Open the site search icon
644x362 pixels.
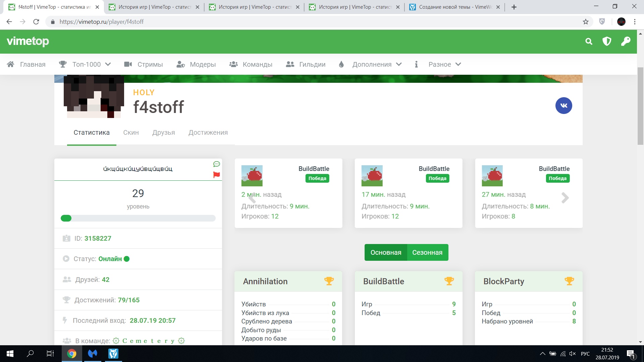pos(589,42)
